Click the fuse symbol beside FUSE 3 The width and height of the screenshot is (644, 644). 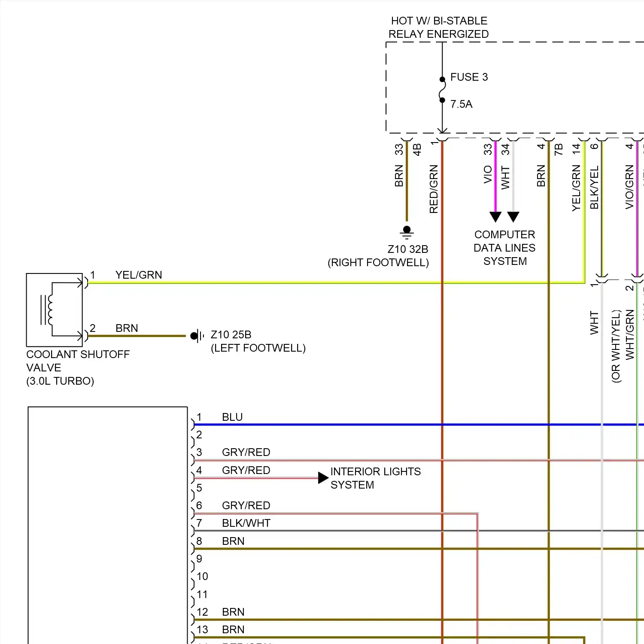click(x=442, y=90)
